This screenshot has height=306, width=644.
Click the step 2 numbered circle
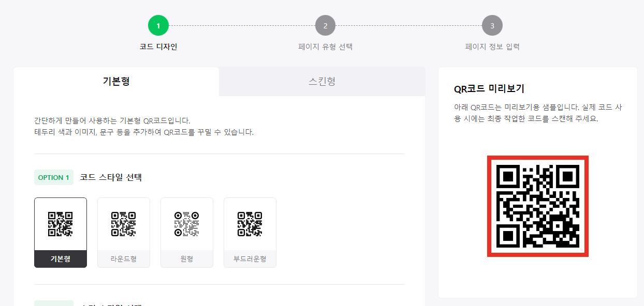(326, 25)
